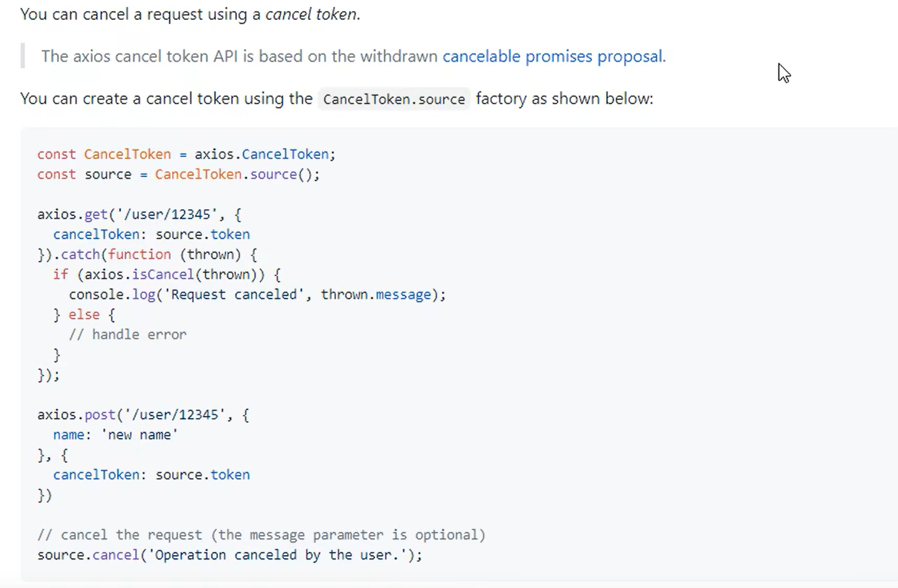Click the 'const CancelToken' declaration line
The height and width of the screenshot is (588, 898).
click(x=186, y=154)
